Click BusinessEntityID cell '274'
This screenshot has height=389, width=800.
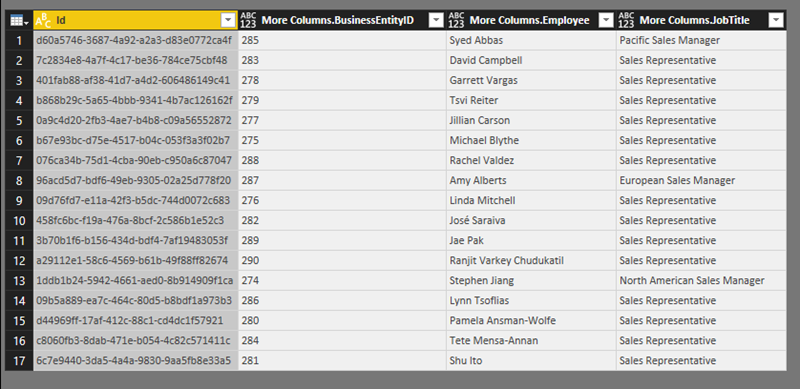point(342,280)
